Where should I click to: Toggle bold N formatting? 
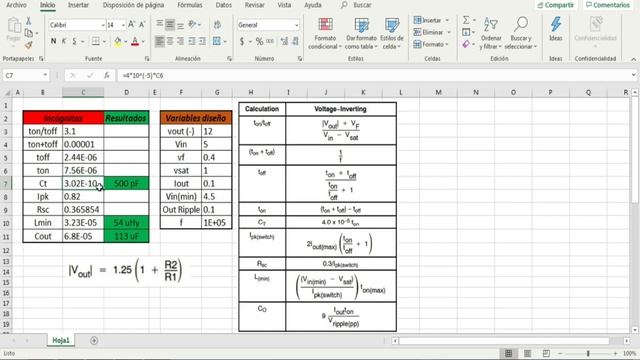coord(53,41)
